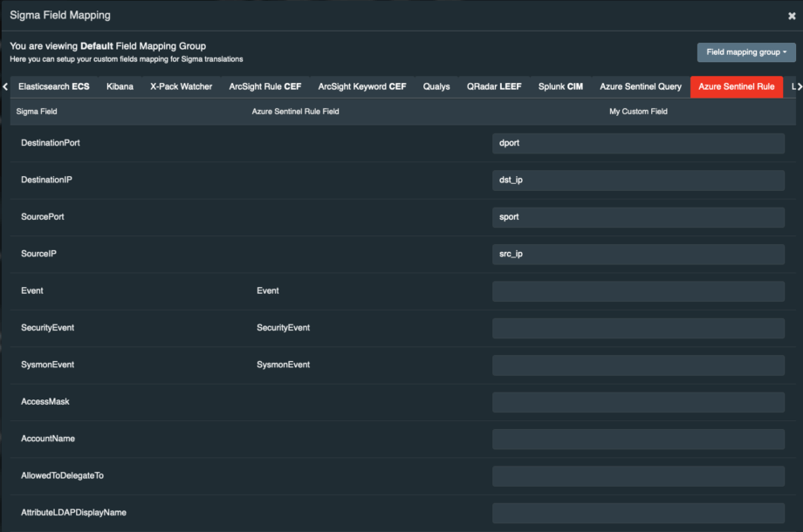Image resolution: width=803 pixels, height=532 pixels.
Task: Select the DestinationIP Sigma field label
Action: tap(46, 180)
